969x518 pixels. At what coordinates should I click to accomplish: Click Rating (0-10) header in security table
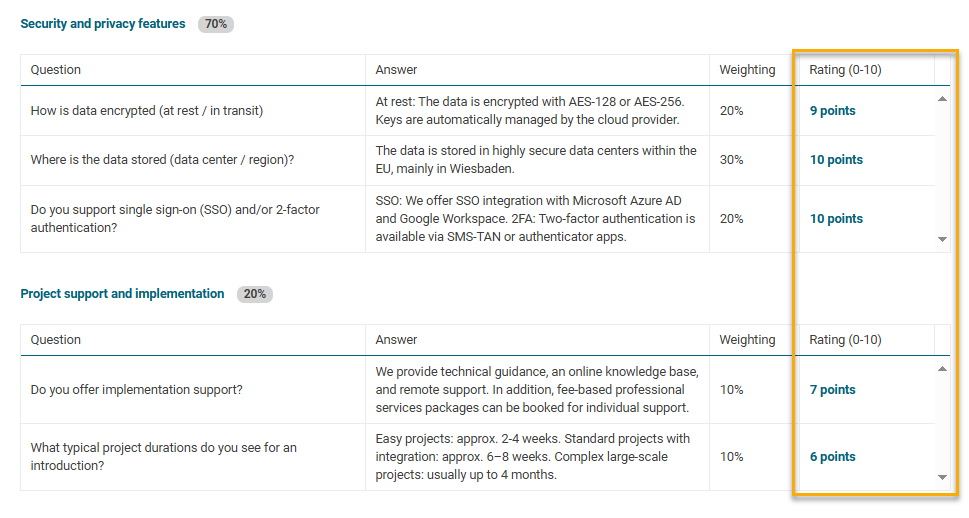point(845,70)
